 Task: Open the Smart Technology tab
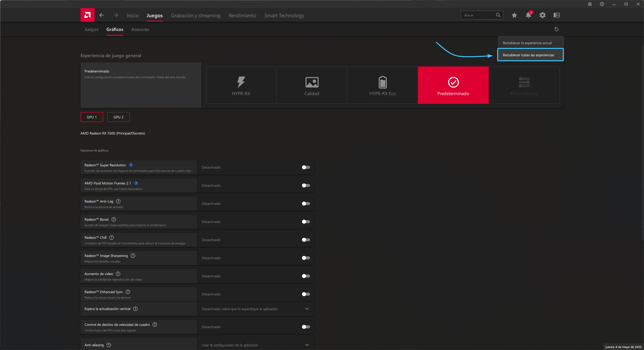(284, 15)
